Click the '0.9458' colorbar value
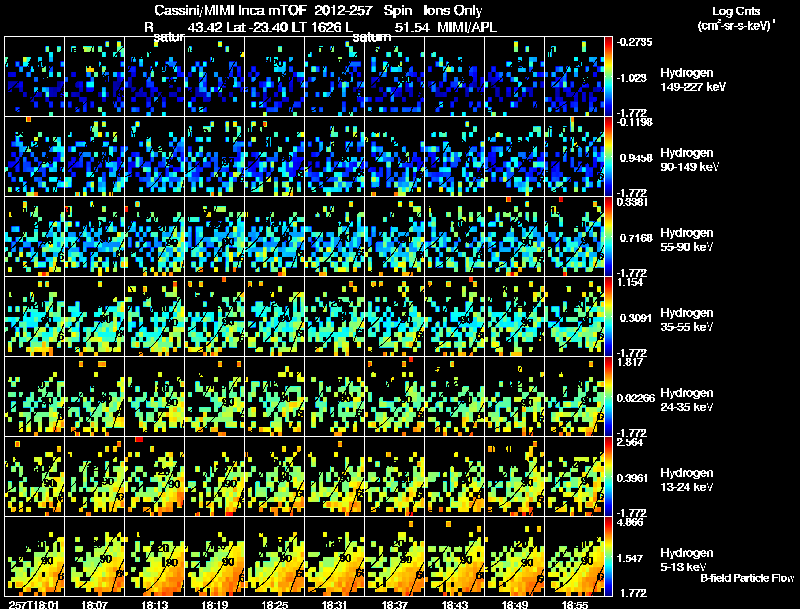The image size is (800, 609). click(x=636, y=158)
